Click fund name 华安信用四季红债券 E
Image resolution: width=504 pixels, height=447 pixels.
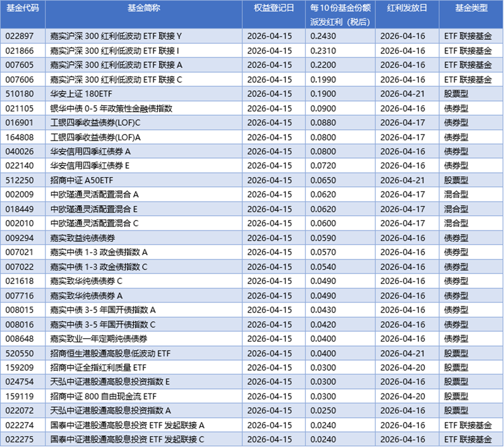coord(90,166)
